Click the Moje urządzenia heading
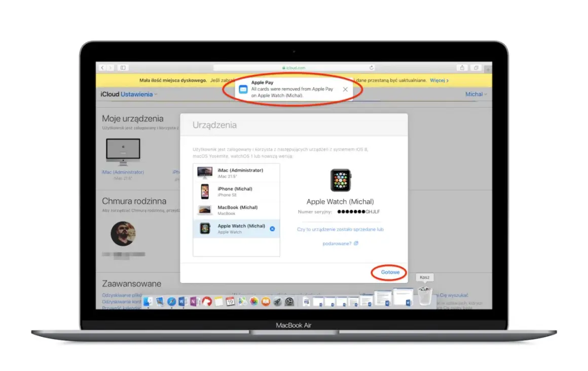 [133, 119]
